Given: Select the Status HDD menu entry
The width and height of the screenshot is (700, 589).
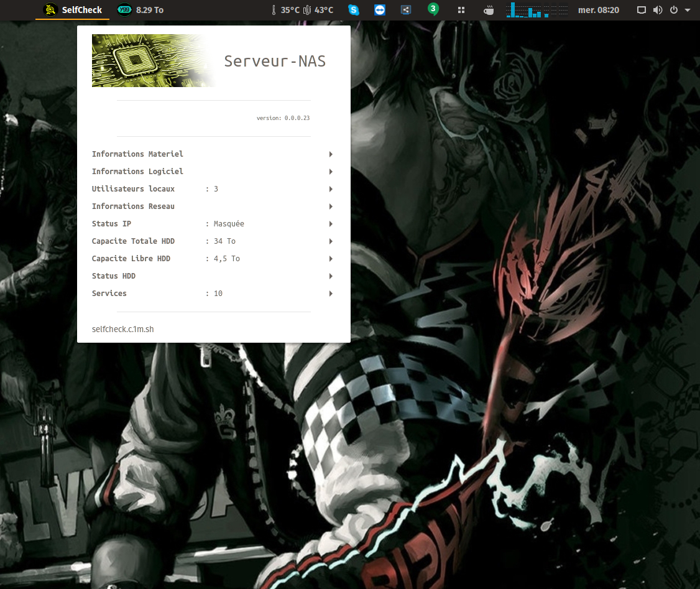Looking at the screenshot, I should [x=213, y=276].
